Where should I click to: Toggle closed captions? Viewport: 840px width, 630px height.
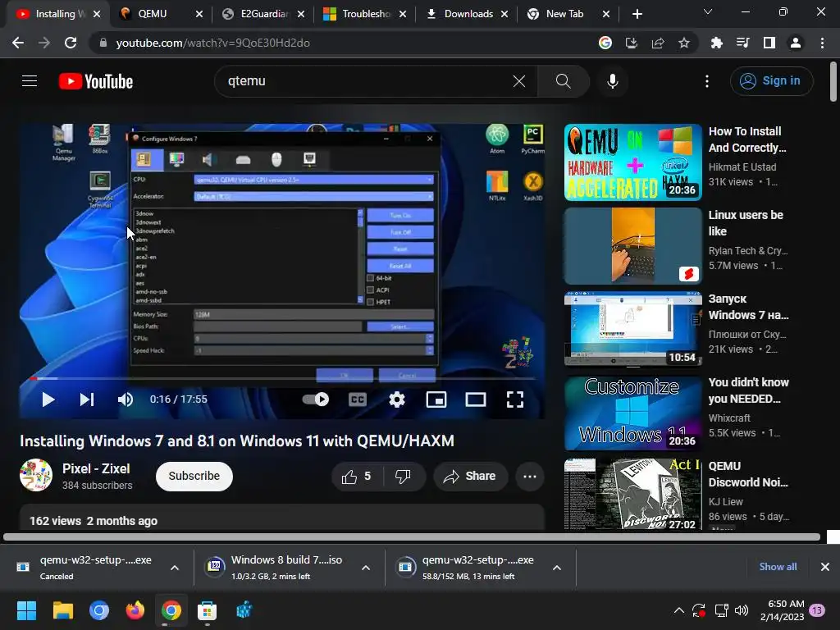point(358,399)
